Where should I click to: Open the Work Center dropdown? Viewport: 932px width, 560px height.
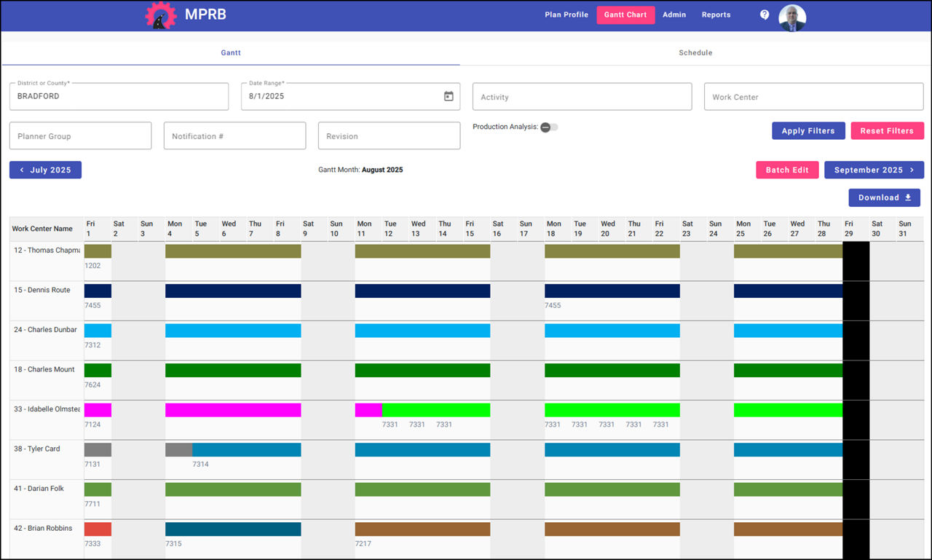pyautogui.click(x=813, y=96)
